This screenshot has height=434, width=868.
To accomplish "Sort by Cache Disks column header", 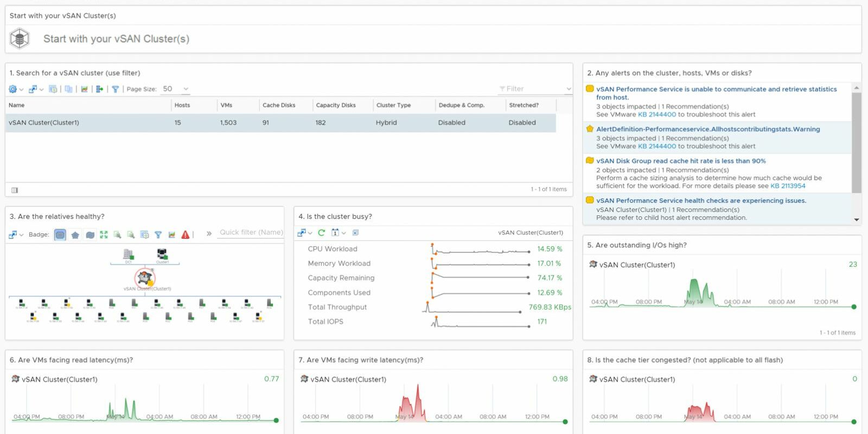I will [x=279, y=105].
